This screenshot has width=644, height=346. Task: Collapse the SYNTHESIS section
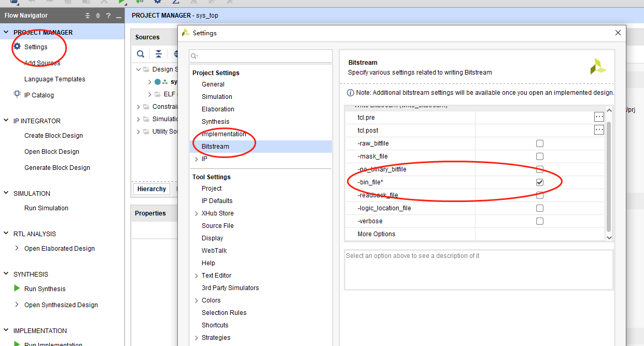[6, 274]
